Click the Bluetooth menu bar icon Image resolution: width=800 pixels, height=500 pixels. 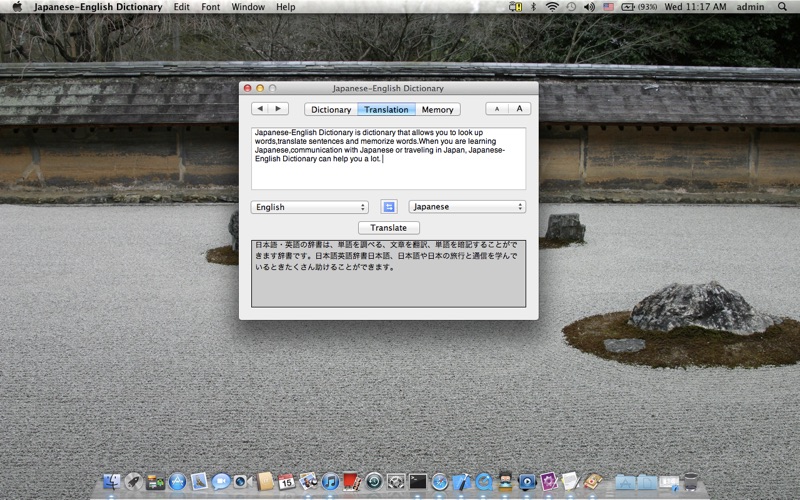tap(534, 7)
